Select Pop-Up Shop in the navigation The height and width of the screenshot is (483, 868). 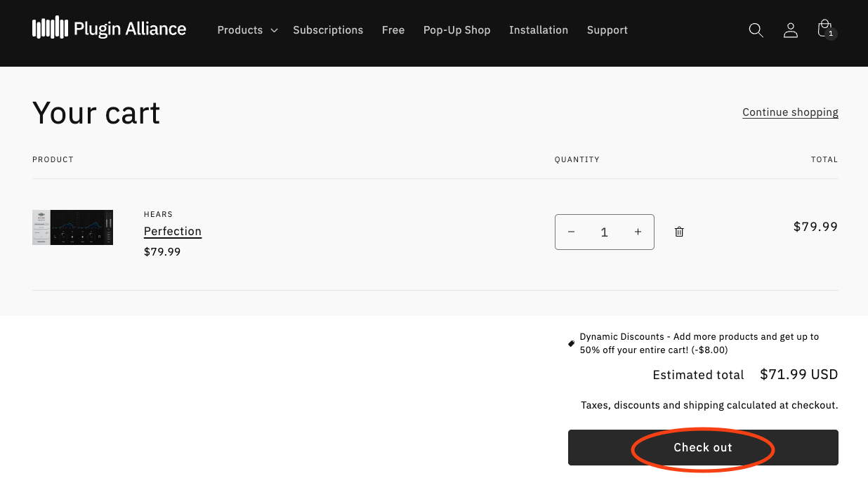coord(456,30)
